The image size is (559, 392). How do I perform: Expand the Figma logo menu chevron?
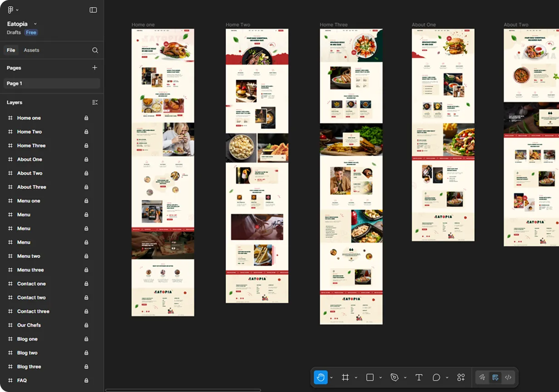tap(17, 10)
